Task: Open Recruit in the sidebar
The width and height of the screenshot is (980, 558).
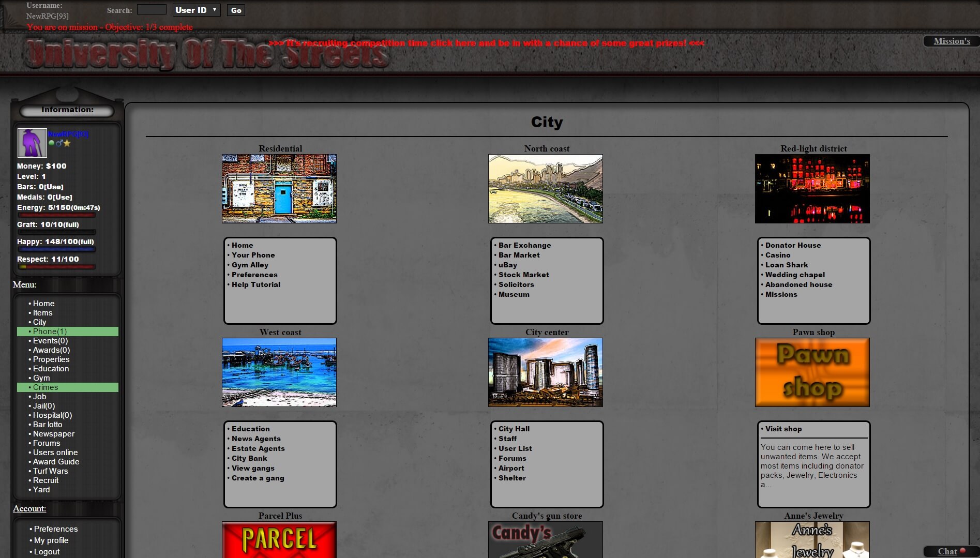Action: click(46, 480)
